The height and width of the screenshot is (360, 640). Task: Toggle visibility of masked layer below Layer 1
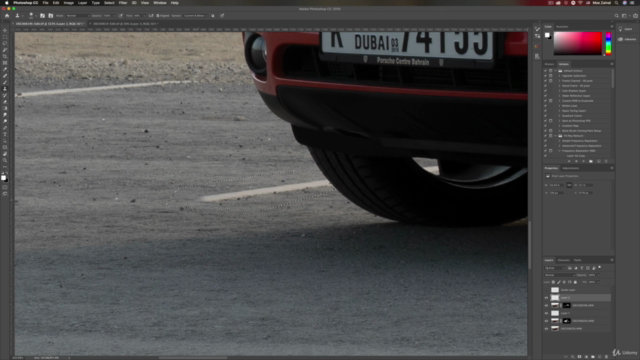click(x=547, y=321)
